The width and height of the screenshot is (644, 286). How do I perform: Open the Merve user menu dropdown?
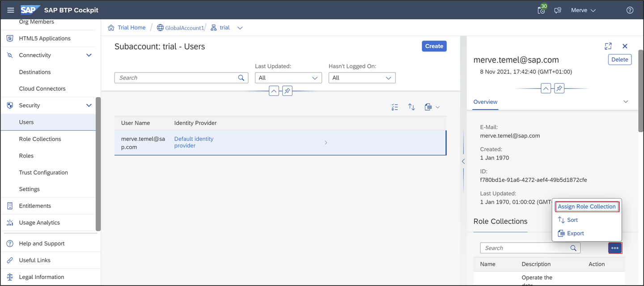click(583, 10)
